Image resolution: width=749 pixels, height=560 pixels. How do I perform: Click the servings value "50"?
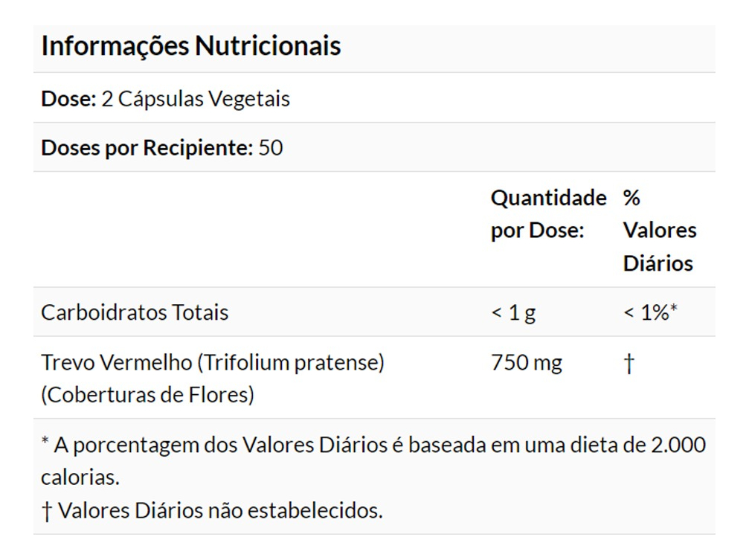pyautogui.click(x=271, y=147)
